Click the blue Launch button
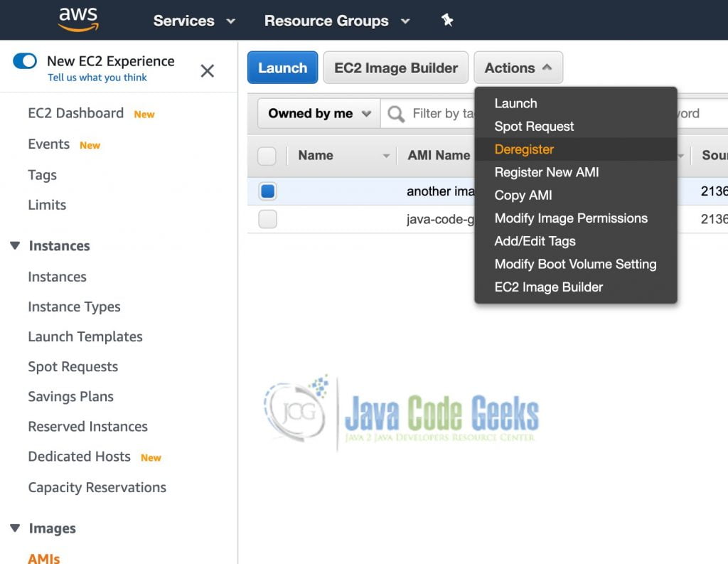The height and width of the screenshot is (564, 728). click(x=282, y=68)
